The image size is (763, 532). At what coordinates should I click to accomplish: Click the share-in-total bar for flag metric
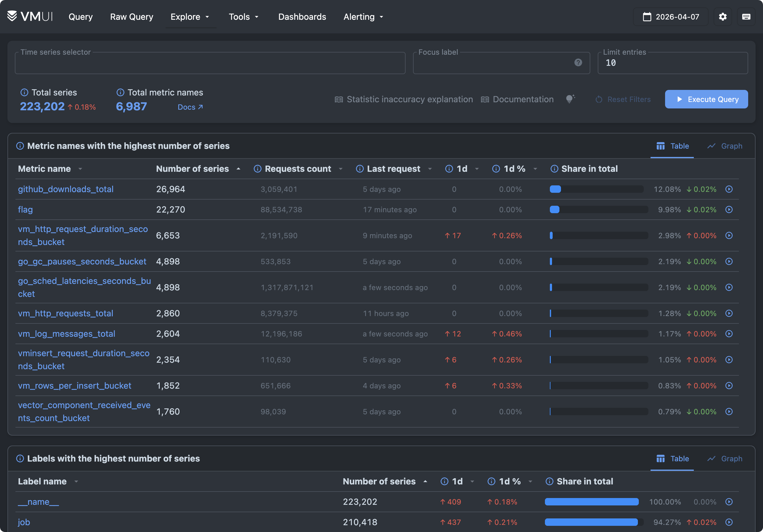point(598,210)
